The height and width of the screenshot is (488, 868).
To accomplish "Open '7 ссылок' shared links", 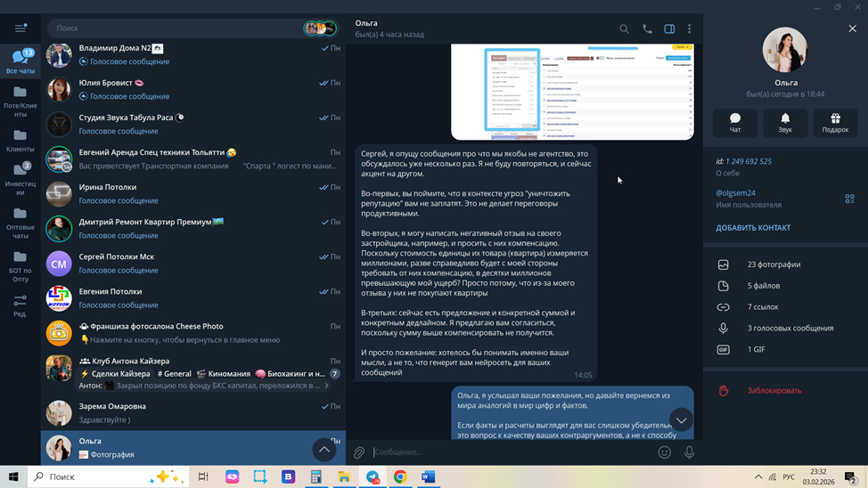I will (785, 307).
